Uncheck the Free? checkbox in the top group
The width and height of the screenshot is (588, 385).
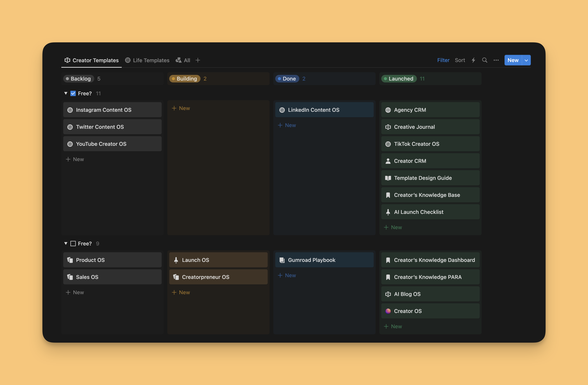tap(73, 93)
